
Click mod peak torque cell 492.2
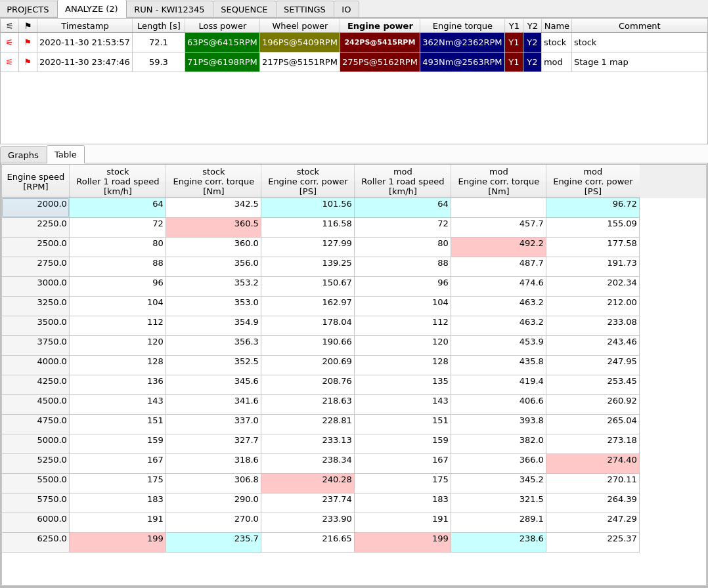pyautogui.click(x=498, y=247)
